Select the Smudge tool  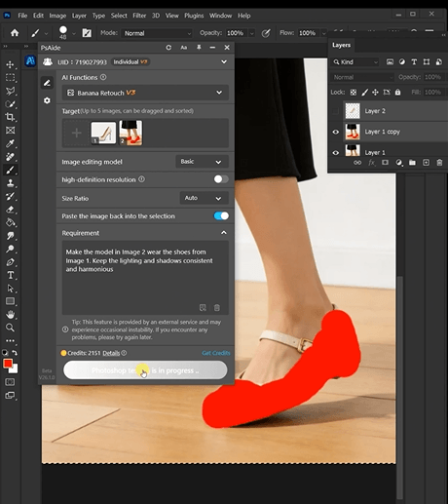coord(10,236)
